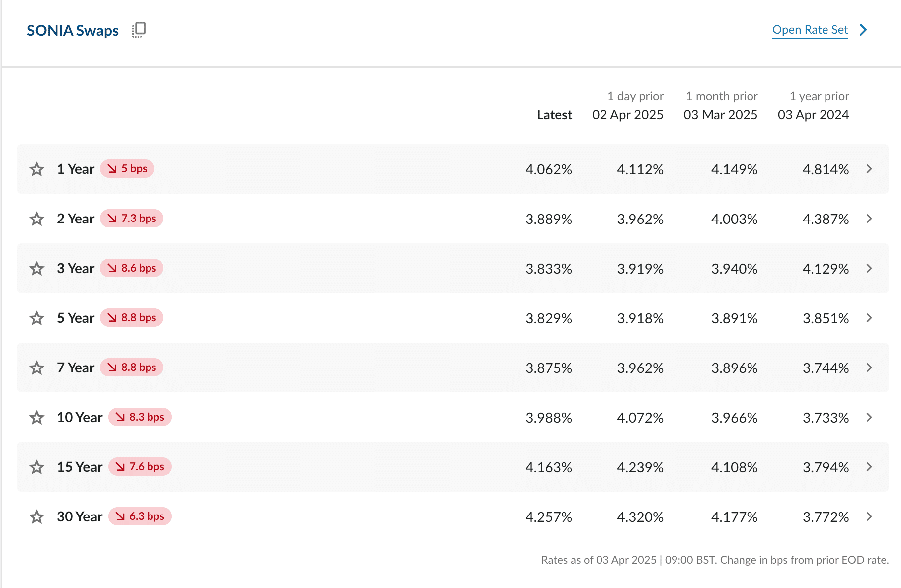Screen dimensions: 901x588
Task: Click the 15 Year latest rate 4.163%
Action: coord(549,467)
